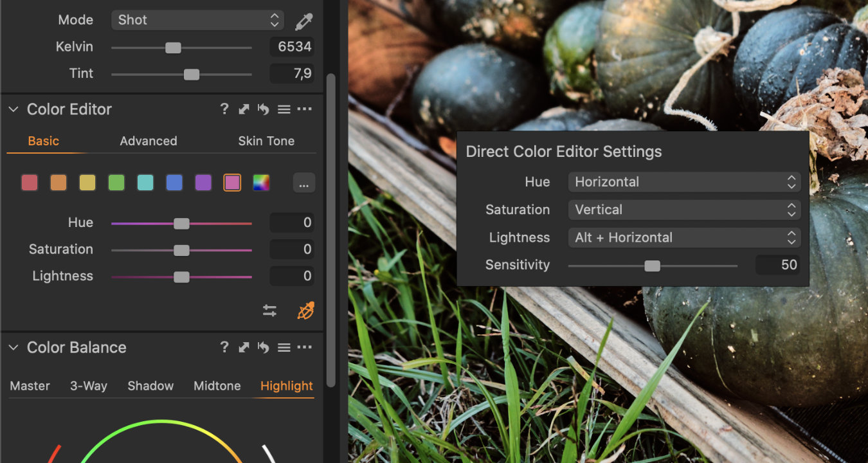Open Color Editor help question mark
The image size is (868, 463).
point(224,109)
